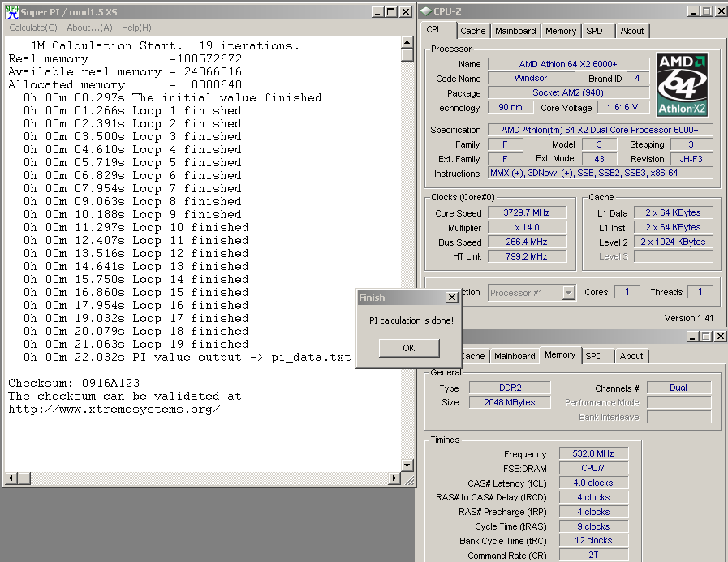
Task: Click the Super PI horizontal scroll left arrow
Action: coord(11,478)
